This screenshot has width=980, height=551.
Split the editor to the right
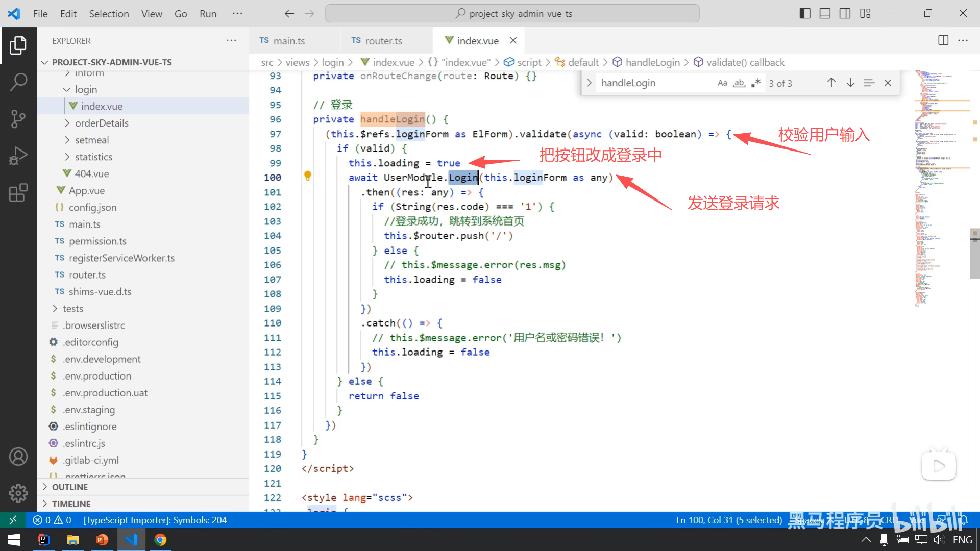pos(943,40)
